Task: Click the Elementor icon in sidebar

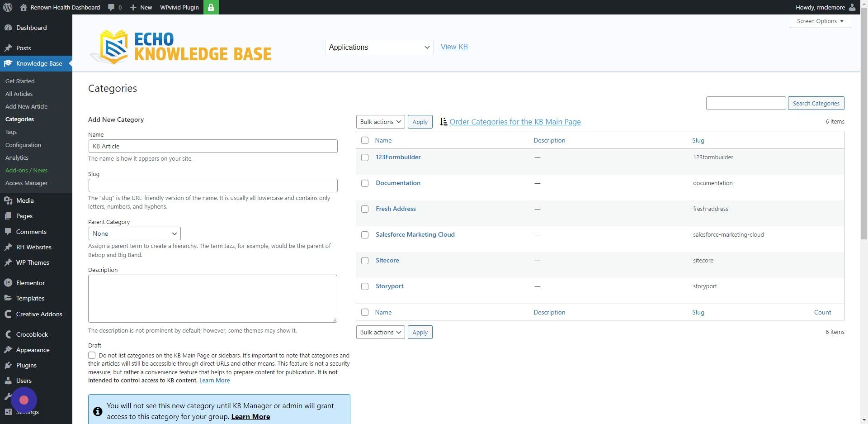Action: [8, 283]
